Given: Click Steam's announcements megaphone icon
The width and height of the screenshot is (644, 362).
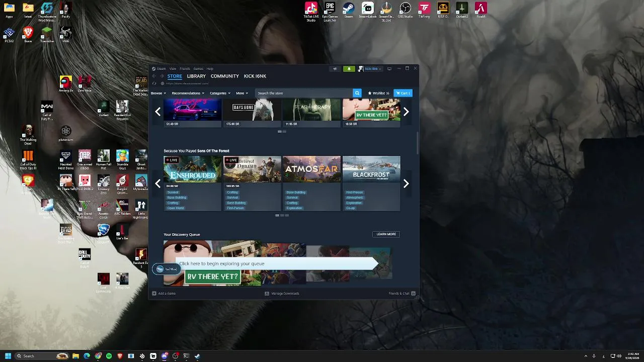Looking at the screenshot, I should point(335,69).
